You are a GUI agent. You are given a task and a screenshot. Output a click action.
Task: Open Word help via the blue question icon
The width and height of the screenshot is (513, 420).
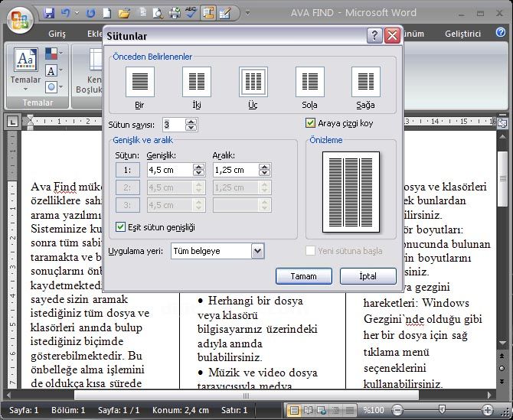coord(501,32)
